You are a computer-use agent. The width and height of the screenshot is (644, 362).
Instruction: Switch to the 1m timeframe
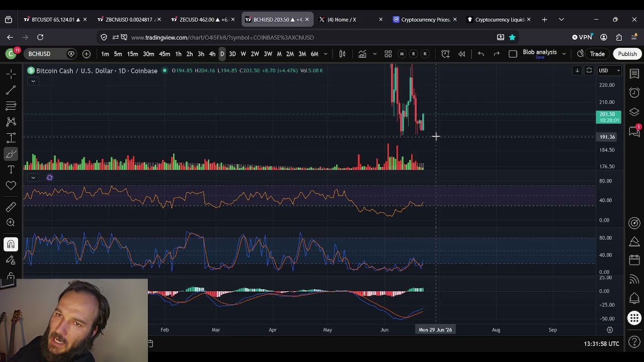tap(105, 54)
